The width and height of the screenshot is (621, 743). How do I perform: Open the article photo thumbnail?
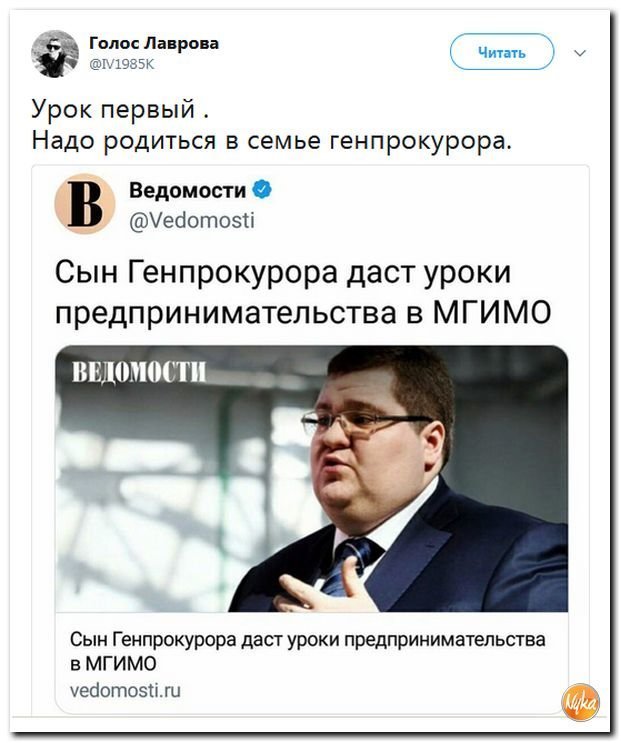(x=311, y=478)
